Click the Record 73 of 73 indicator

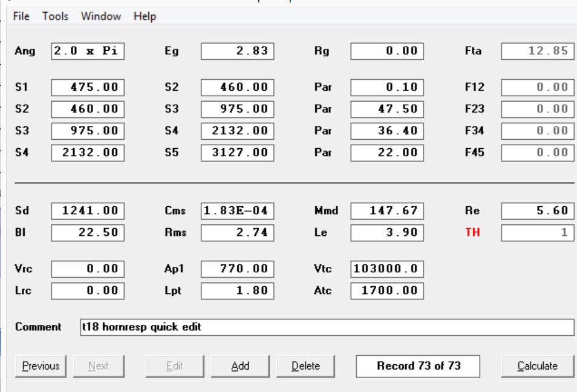pyautogui.click(x=418, y=366)
